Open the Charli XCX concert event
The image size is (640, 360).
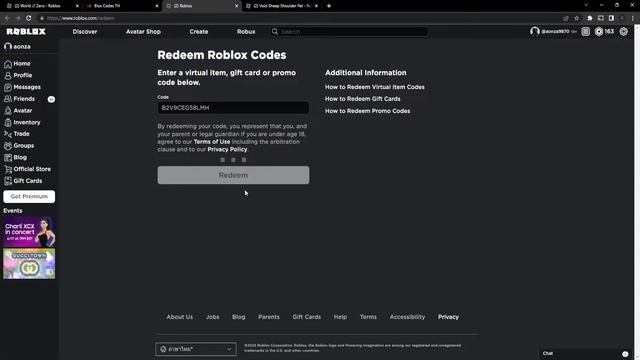click(x=29, y=232)
